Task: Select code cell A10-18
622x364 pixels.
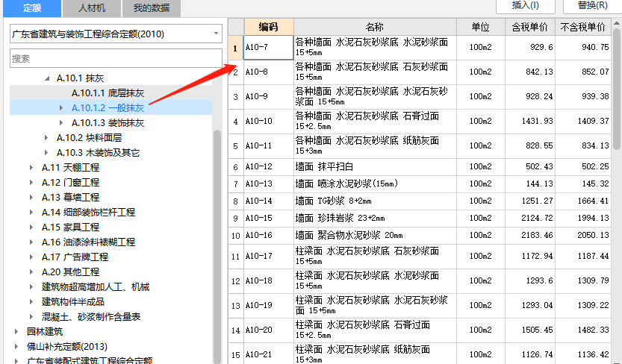Action: pyautogui.click(x=269, y=280)
